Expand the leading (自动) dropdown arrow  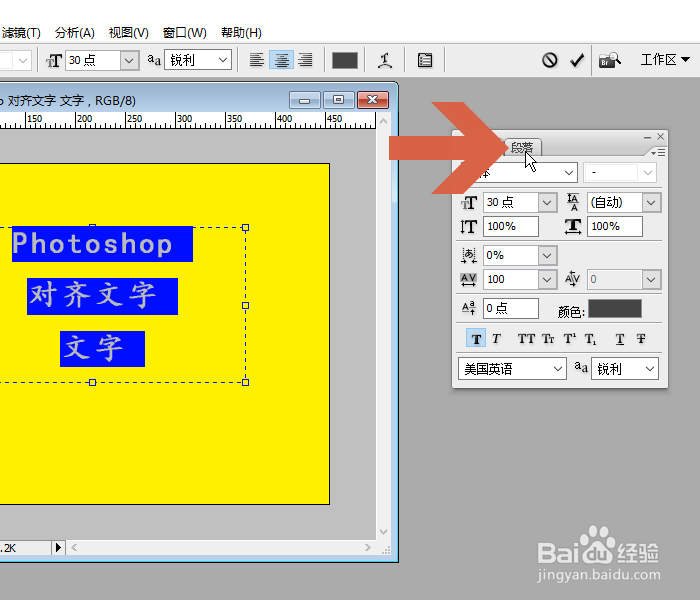pos(651,203)
